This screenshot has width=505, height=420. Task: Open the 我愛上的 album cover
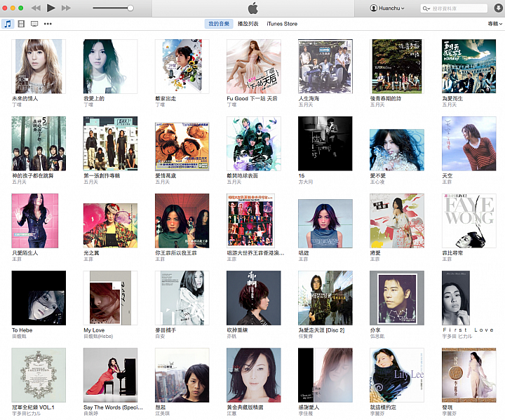[110, 67]
